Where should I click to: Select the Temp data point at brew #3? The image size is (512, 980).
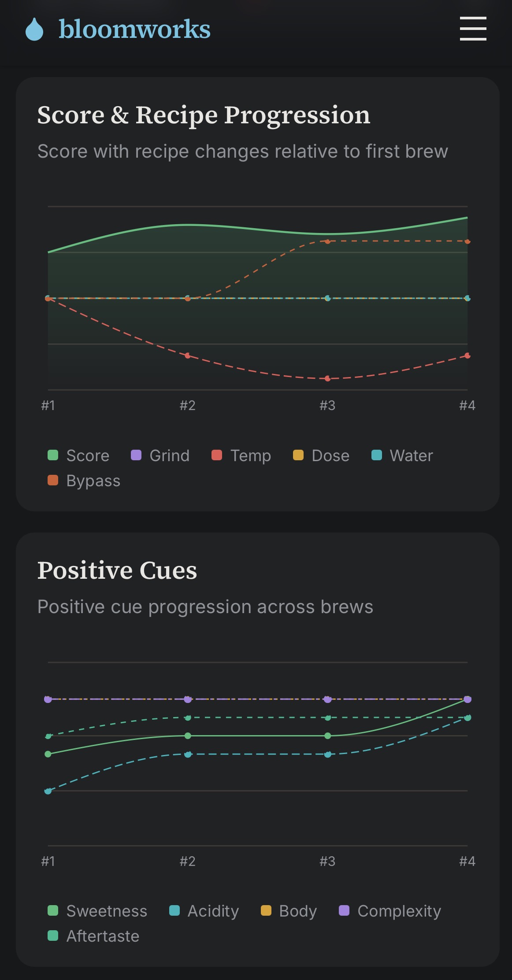click(x=327, y=378)
